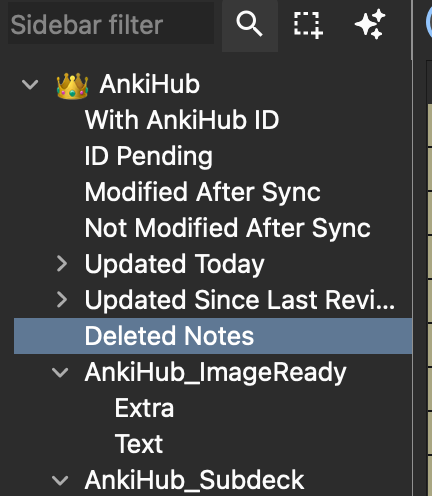Select the Extra field under AnkiHub_ImageReady
Image resolution: width=432 pixels, height=496 pixels.
coord(144,408)
